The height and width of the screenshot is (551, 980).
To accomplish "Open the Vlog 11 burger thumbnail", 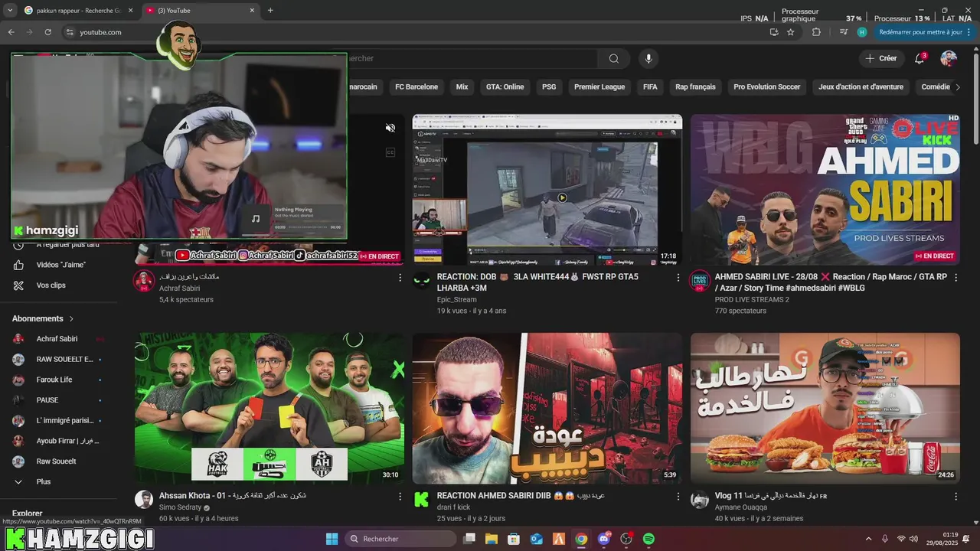I will coord(825,408).
